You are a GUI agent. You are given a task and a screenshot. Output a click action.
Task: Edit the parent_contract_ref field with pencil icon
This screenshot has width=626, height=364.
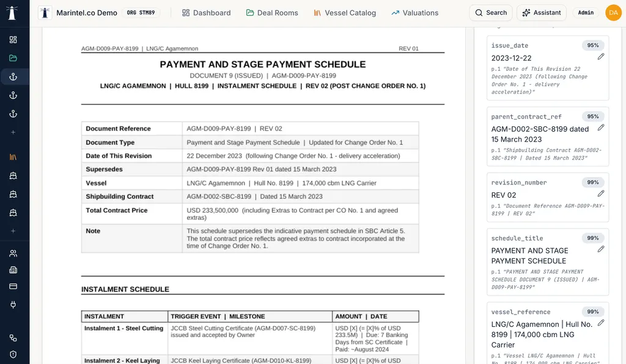pyautogui.click(x=601, y=128)
